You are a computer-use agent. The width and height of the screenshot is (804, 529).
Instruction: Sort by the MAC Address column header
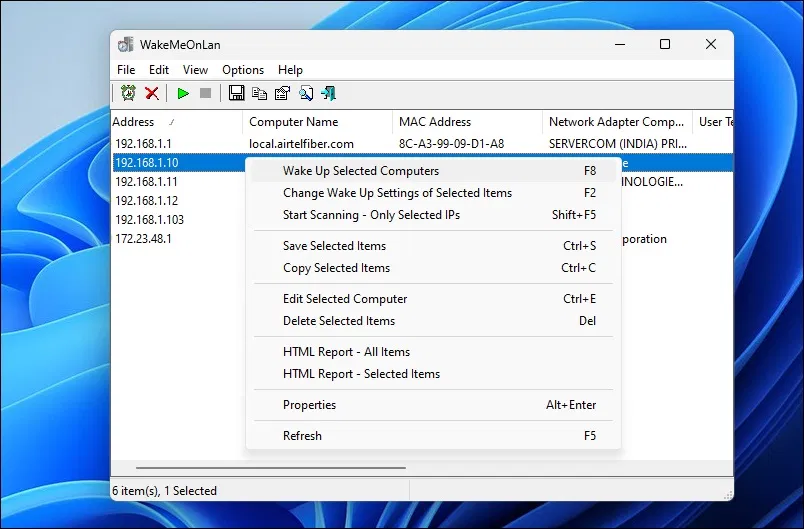click(435, 122)
